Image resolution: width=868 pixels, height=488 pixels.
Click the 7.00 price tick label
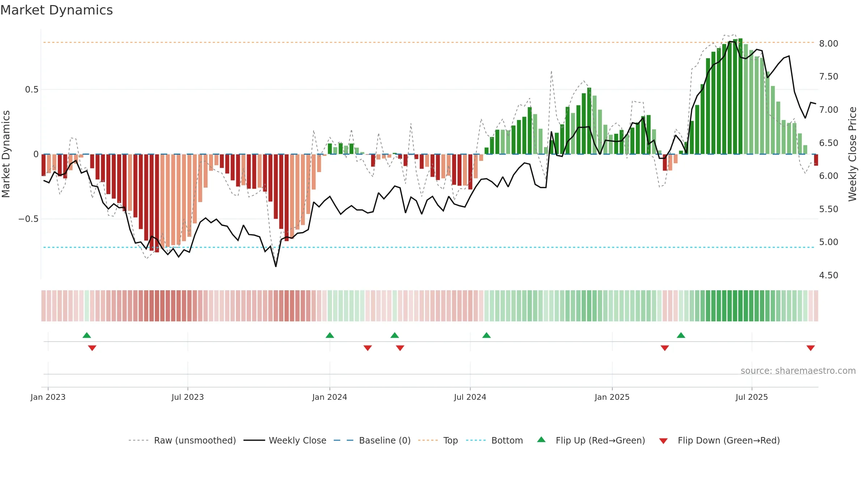click(829, 110)
